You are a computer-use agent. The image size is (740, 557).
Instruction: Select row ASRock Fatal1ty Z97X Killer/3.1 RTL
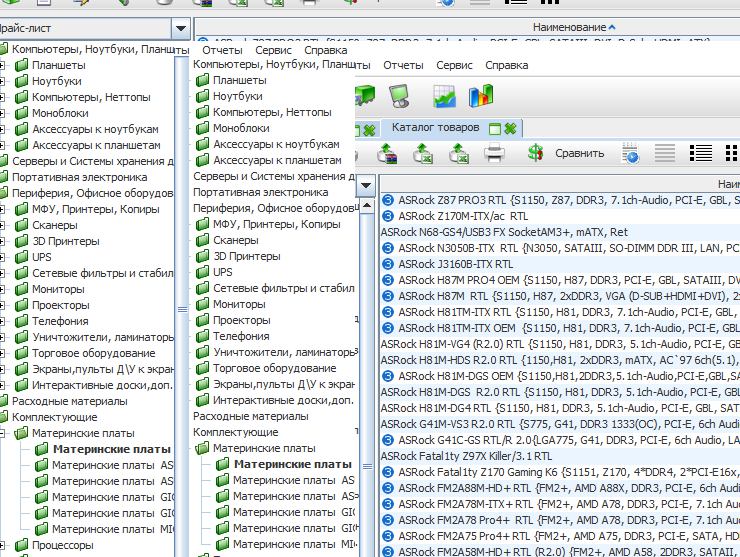(x=560, y=456)
